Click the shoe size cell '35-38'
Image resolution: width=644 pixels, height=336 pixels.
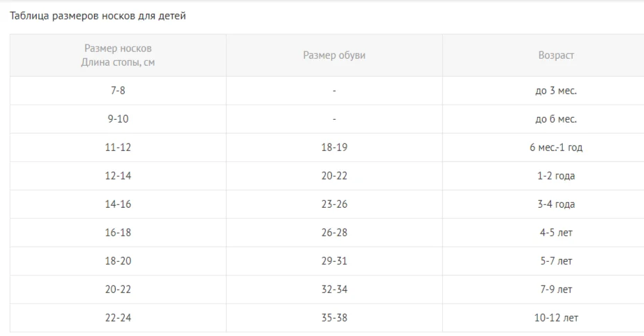click(x=334, y=318)
